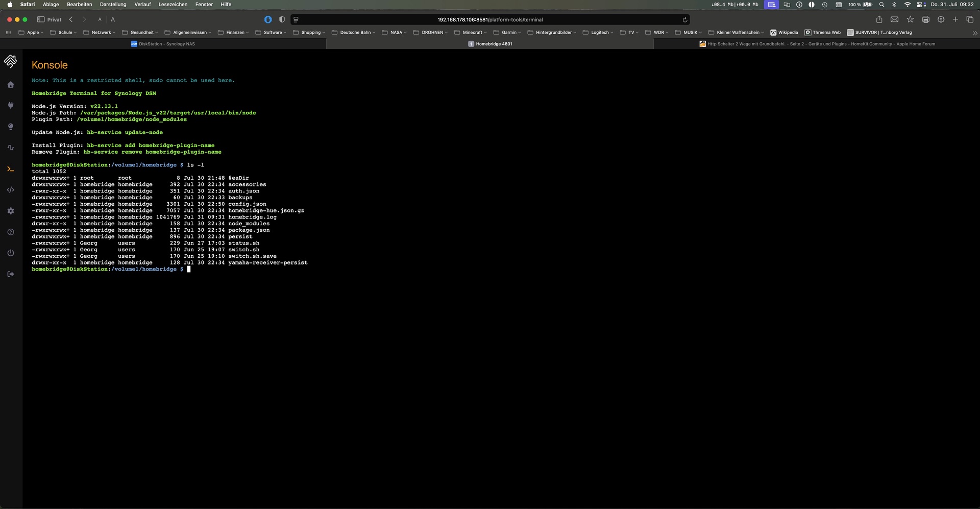Log out using the sidebar sign-out icon
Image resolution: width=980 pixels, height=509 pixels.
pyautogui.click(x=11, y=274)
